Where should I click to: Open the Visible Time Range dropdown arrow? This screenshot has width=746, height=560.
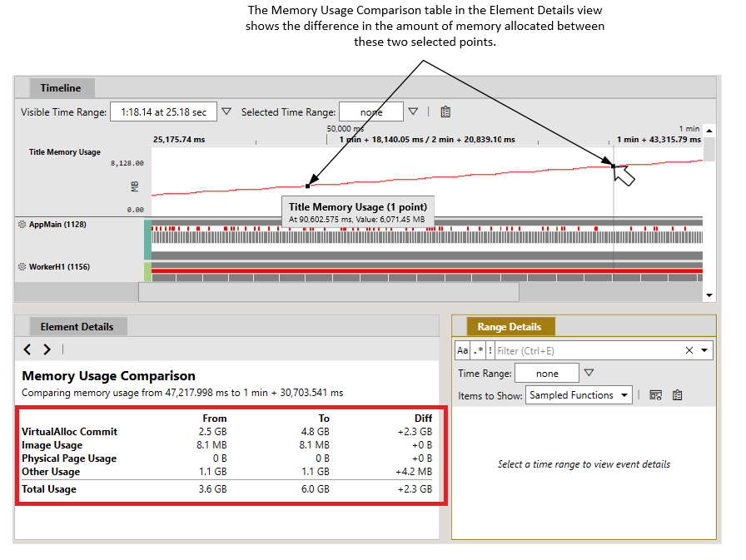(x=226, y=112)
